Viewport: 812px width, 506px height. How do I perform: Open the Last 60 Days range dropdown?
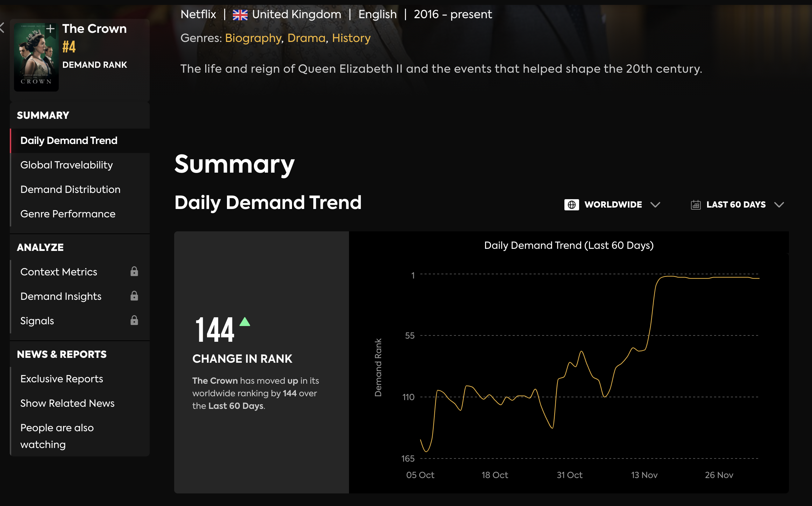[x=779, y=204]
